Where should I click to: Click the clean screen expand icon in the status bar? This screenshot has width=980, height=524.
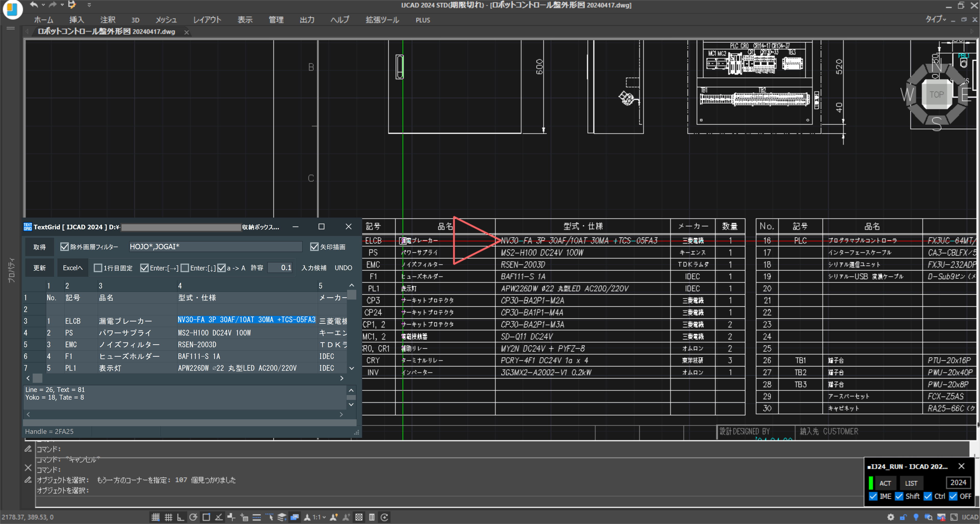(x=954, y=517)
